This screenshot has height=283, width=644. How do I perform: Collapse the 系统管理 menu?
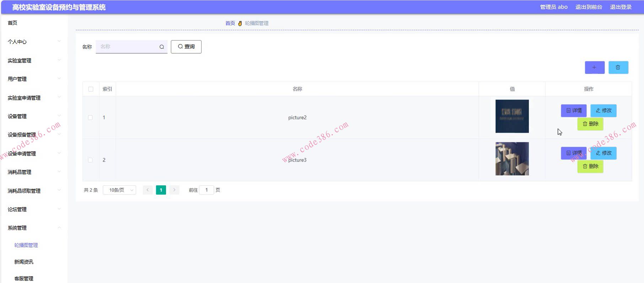pos(34,228)
